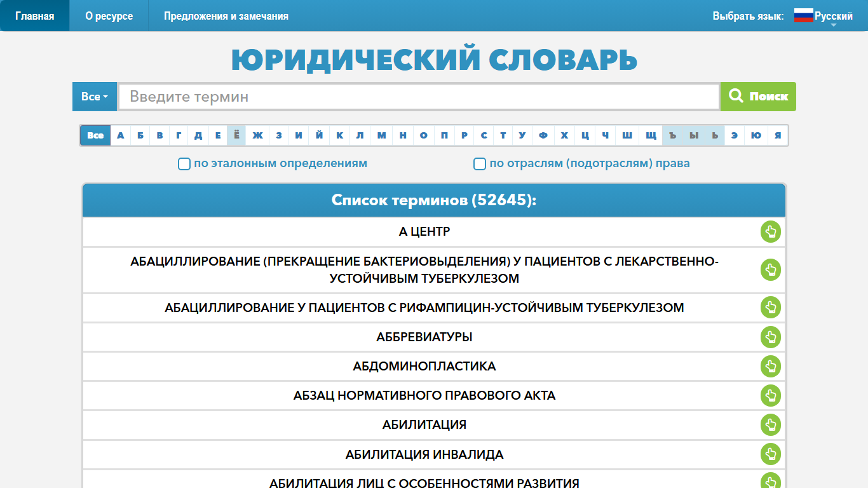Screen dimensions: 868x488
Task: Open term АБЗАЦ НОРМАТИВНОГО ПРАВОВОГО АКТА
Action: pos(424,396)
